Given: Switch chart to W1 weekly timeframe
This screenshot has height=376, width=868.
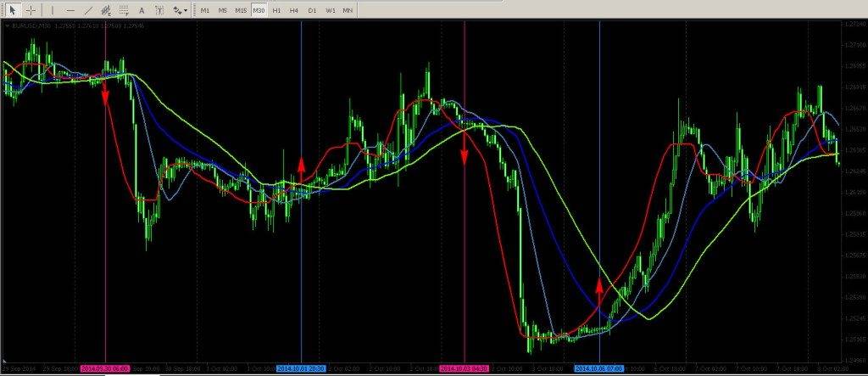Looking at the screenshot, I should (330, 10).
